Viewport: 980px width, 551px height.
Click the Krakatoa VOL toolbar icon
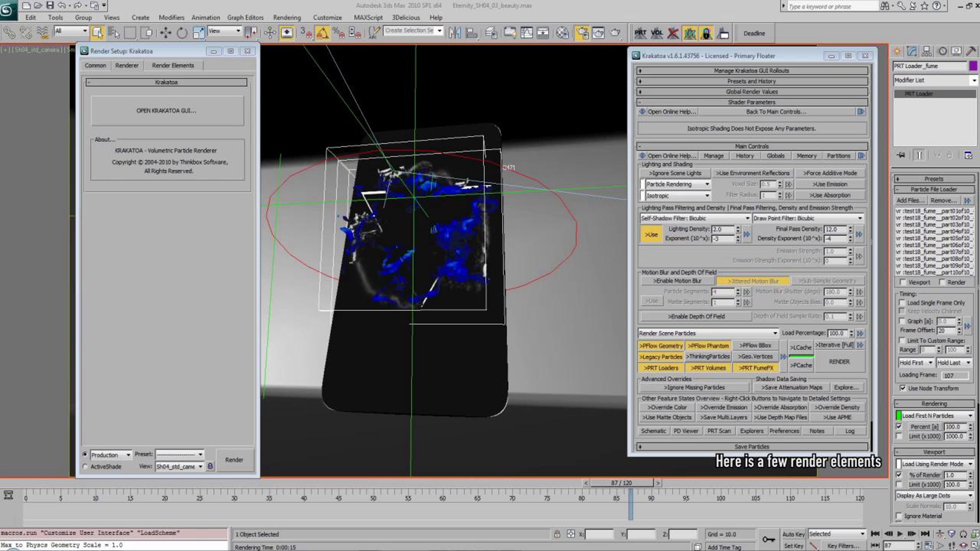[x=657, y=33]
